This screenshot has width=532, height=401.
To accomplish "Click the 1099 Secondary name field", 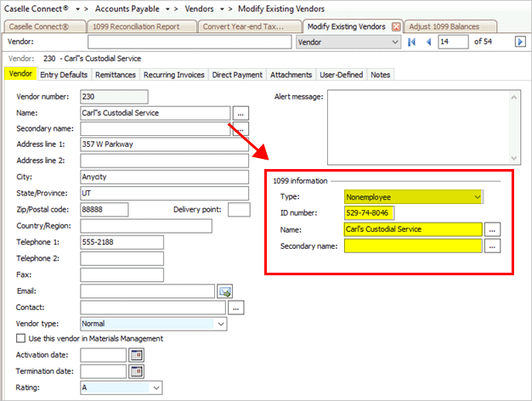I will point(413,246).
